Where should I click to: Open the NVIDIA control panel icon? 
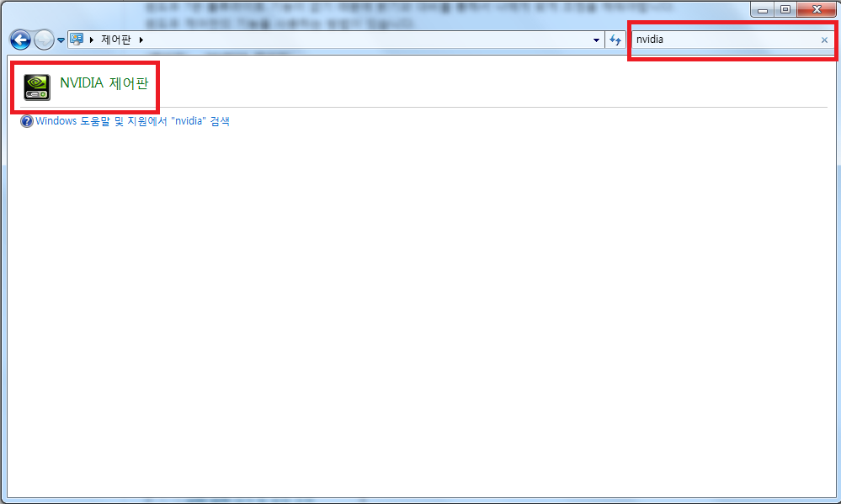[x=37, y=87]
